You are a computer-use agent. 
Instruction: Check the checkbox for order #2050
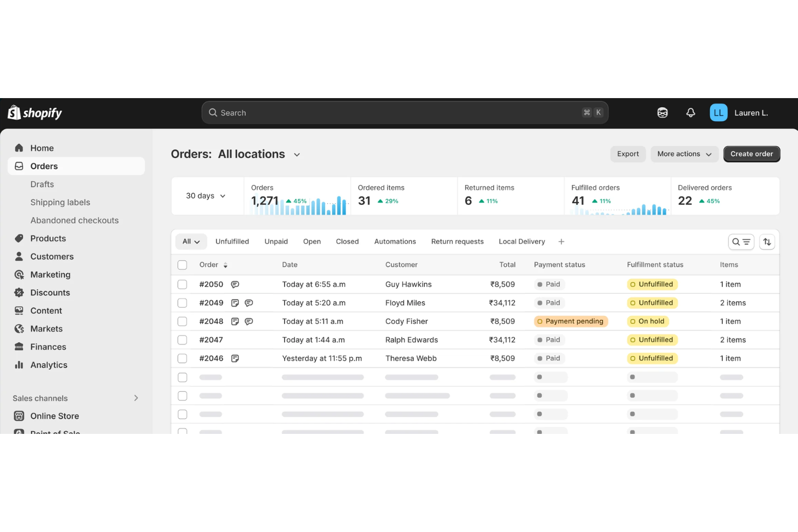(182, 284)
